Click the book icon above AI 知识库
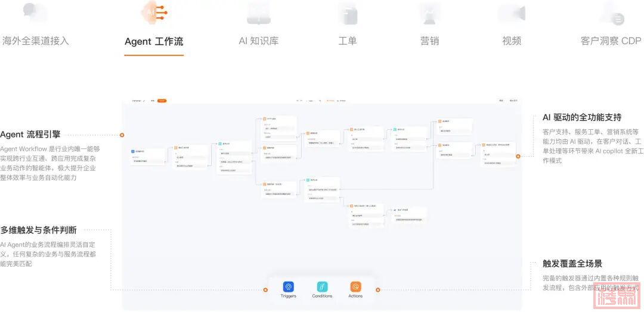The image size is (644, 312). [259, 12]
